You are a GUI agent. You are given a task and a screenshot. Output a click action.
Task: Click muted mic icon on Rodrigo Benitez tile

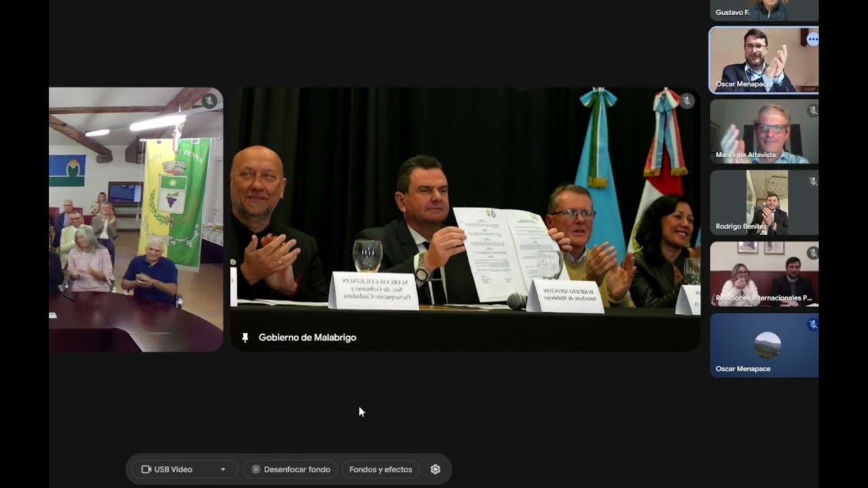click(812, 182)
